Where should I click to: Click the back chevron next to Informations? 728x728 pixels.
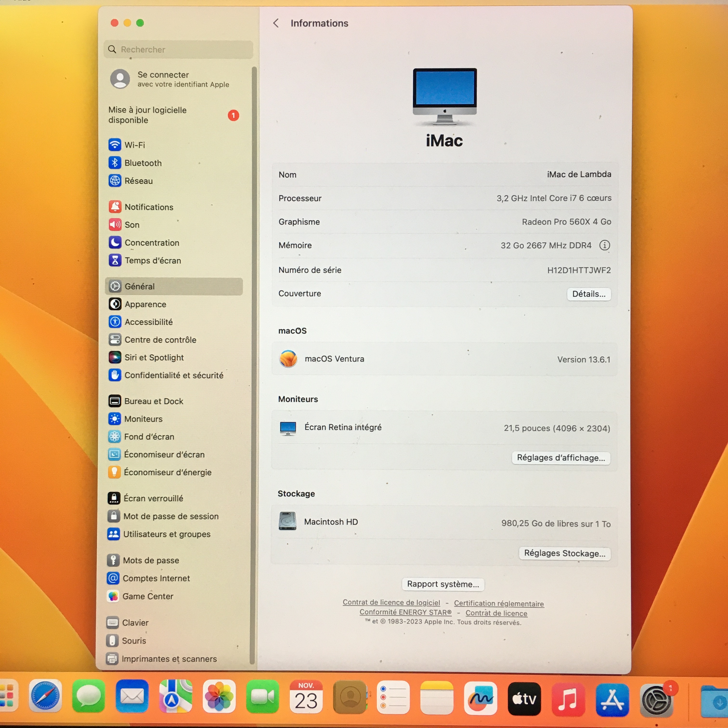pyautogui.click(x=276, y=23)
